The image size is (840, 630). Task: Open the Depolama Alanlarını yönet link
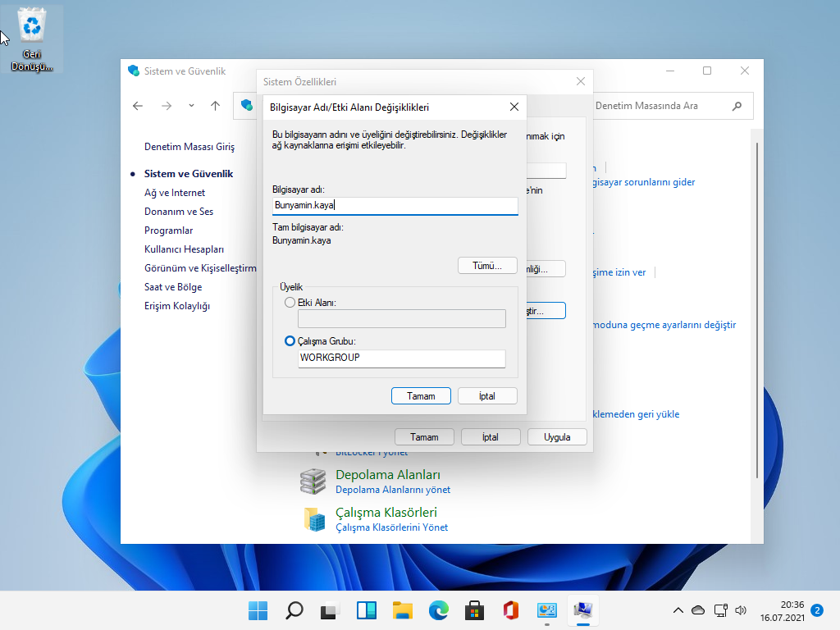click(x=392, y=490)
